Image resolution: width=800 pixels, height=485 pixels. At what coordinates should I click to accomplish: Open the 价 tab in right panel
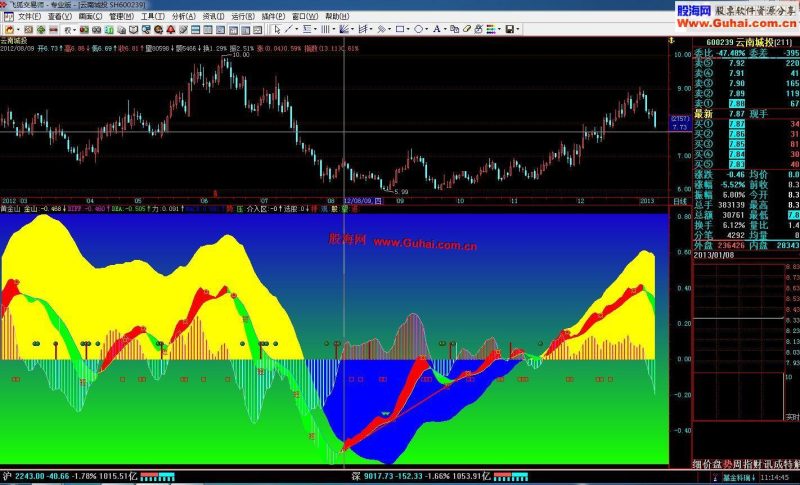(707, 464)
